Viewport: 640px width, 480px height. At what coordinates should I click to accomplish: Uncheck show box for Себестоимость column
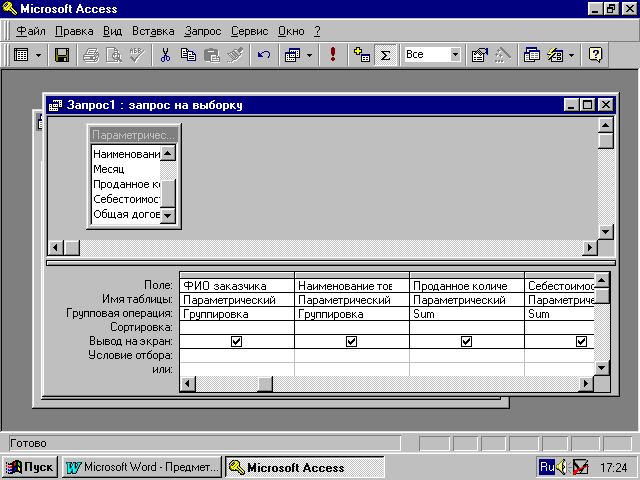(581, 341)
